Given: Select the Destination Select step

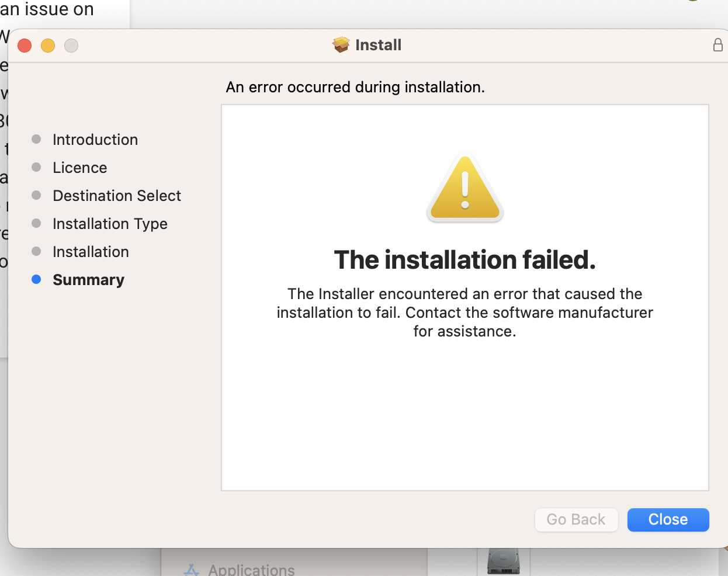Looking at the screenshot, I should [116, 196].
